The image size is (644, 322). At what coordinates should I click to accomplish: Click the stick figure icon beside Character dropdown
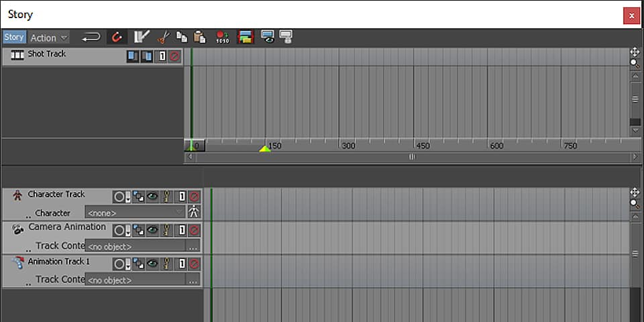click(194, 213)
